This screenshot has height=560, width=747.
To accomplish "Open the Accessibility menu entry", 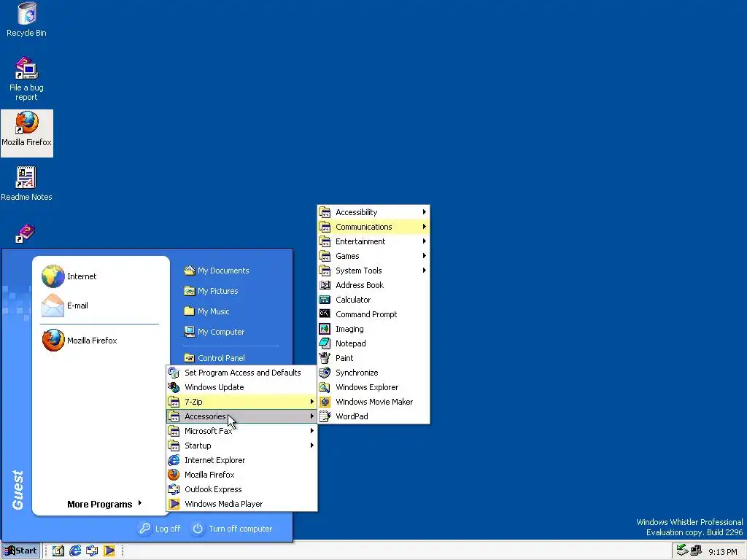I will (x=373, y=212).
